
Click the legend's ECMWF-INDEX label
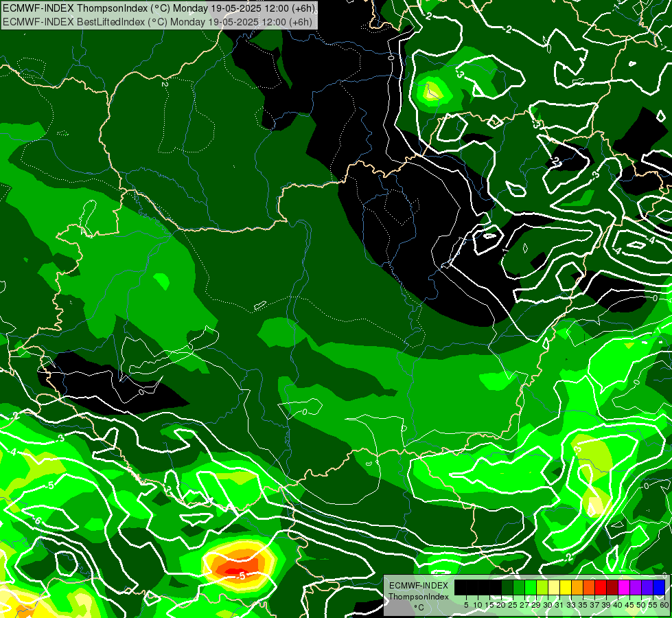point(419,586)
